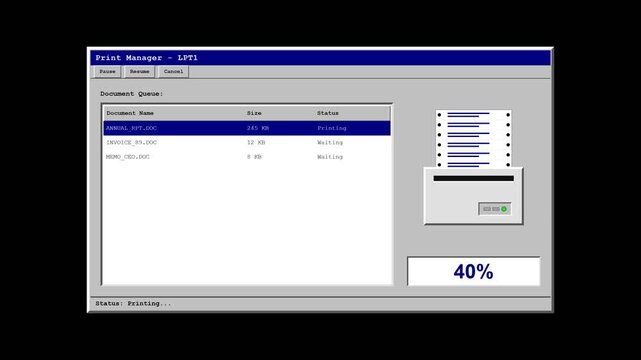Click the 245 KB size value
This screenshot has height=360, width=641.
[258, 128]
